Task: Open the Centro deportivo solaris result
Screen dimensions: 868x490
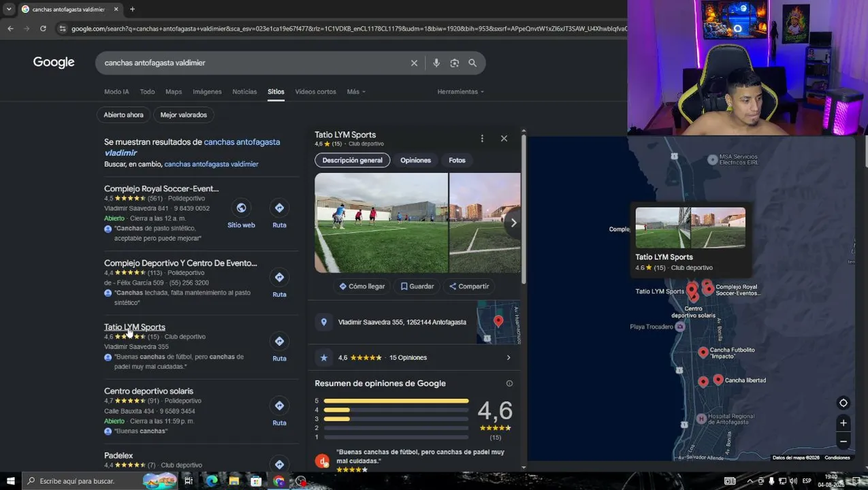Action: tap(148, 391)
